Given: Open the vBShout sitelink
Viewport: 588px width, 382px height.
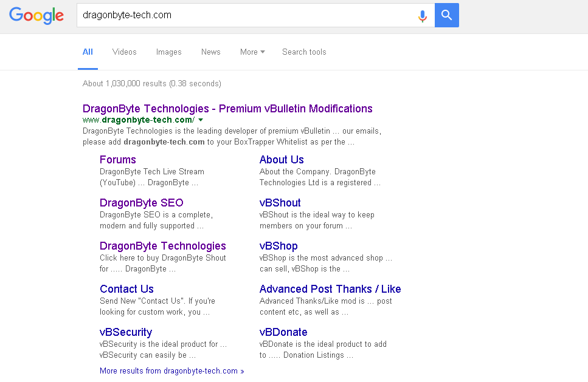Looking at the screenshot, I should pyautogui.click(x=280, y=203).
